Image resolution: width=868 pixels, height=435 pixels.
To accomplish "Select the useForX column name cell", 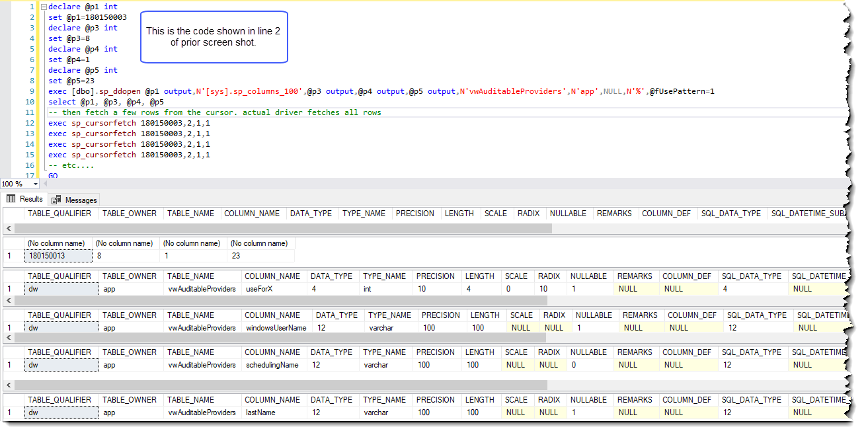I will [274, 289].
